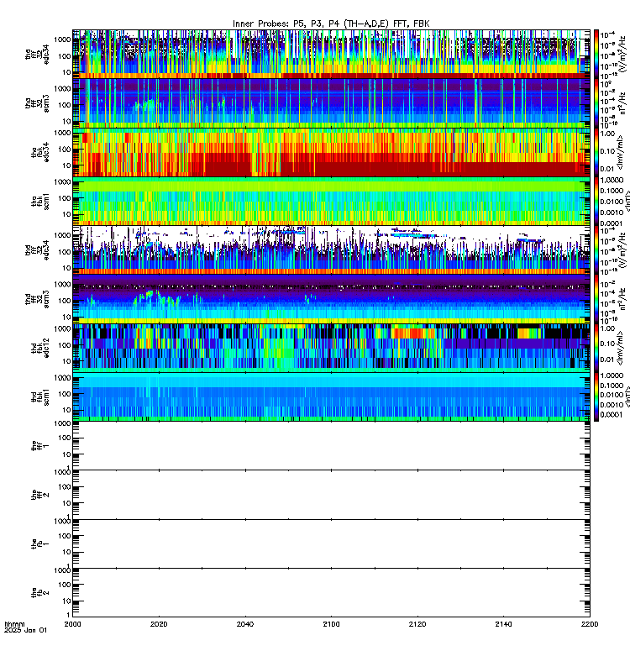The height and width of the screenshot is (672, 630).
Task: Click the "2025 Jan 01" date label
Action: pyautogui.click(x=25, y=630)
